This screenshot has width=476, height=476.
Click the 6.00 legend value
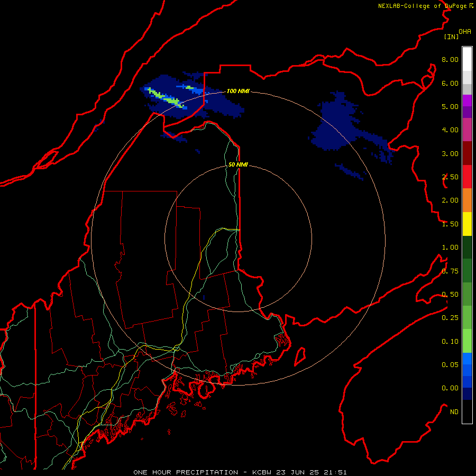coord(450,83)
